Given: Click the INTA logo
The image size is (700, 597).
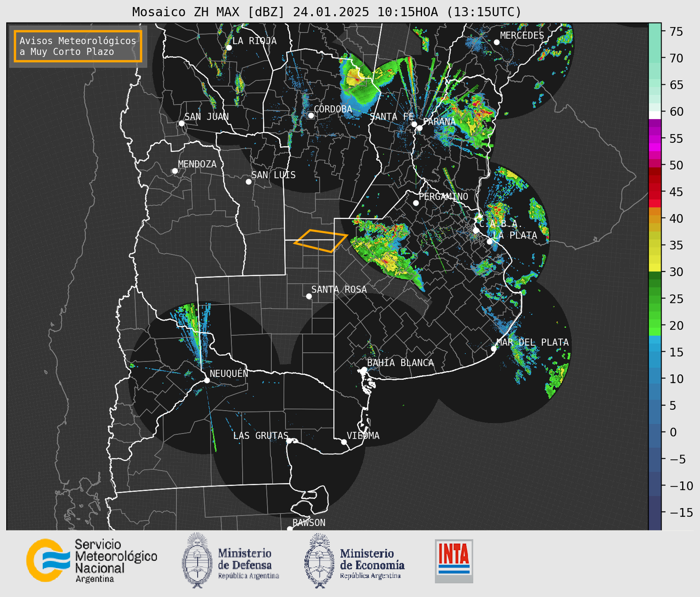Looking at the screenshot, I should (454, 561).
